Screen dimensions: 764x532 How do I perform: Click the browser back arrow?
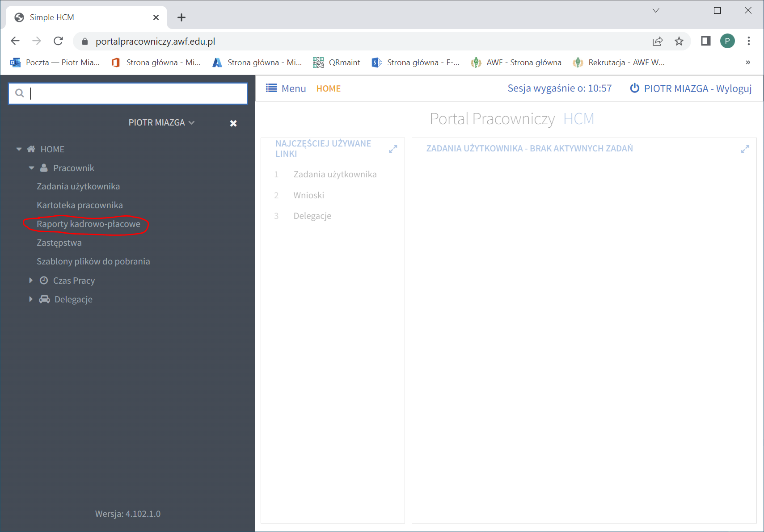tap(15, 41)
